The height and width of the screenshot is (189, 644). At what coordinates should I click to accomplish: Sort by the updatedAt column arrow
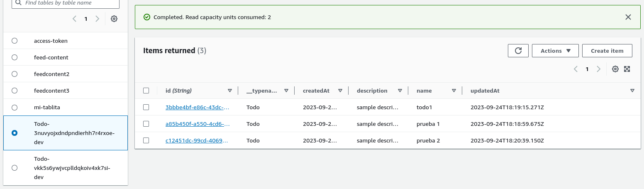pyautogui.click(x=632, y=91)
